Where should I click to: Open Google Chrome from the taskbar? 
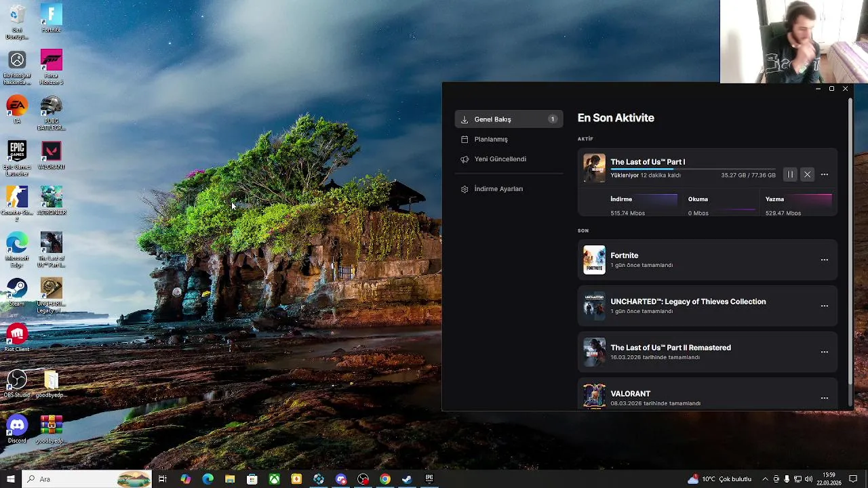(x=385, y=479)
